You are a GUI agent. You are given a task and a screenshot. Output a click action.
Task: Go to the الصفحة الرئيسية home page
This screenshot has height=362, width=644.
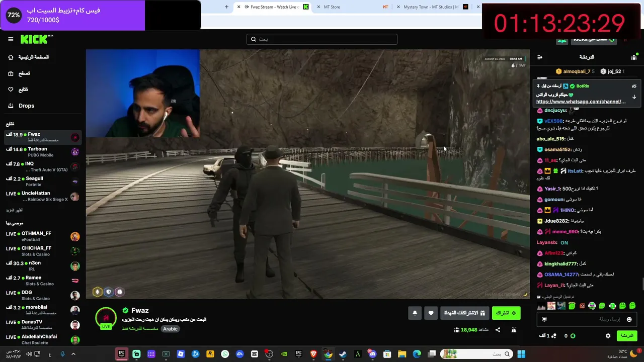click(28, 57)
